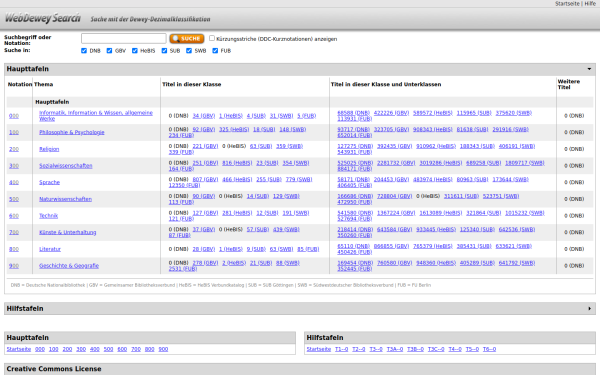Image resolution: width=600 pixels, height=375 pixels.
Task: Open 2531 (FUB) Geschichte titles
Action: point(183,269)
